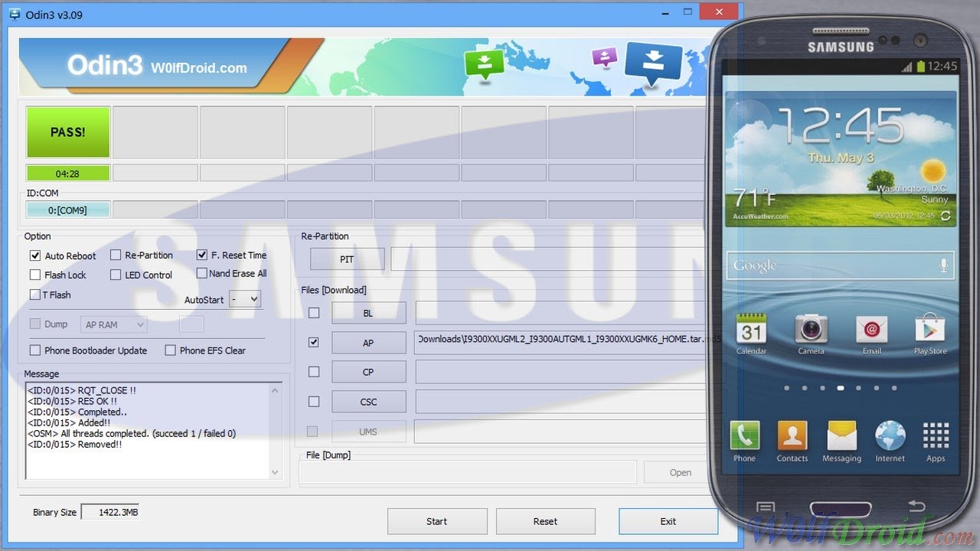Tap the Contacts icon on phone
The height and width of the screenshot is (551, 980).
coord(792,435)
